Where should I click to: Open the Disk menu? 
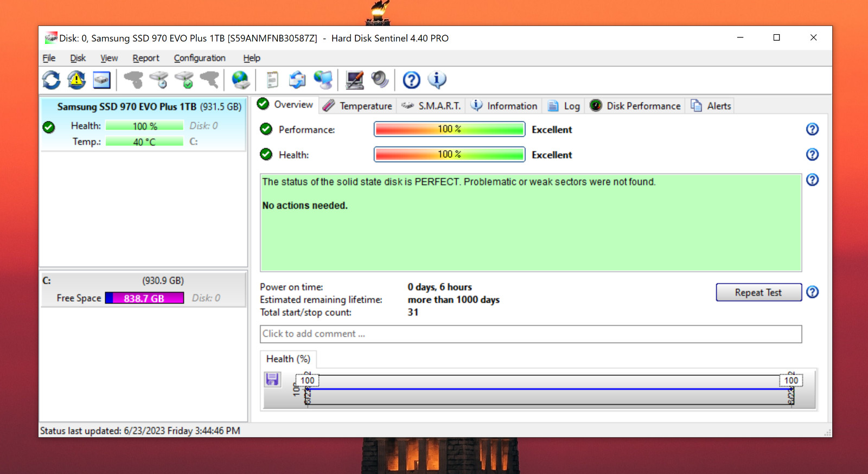click(78, 58)
